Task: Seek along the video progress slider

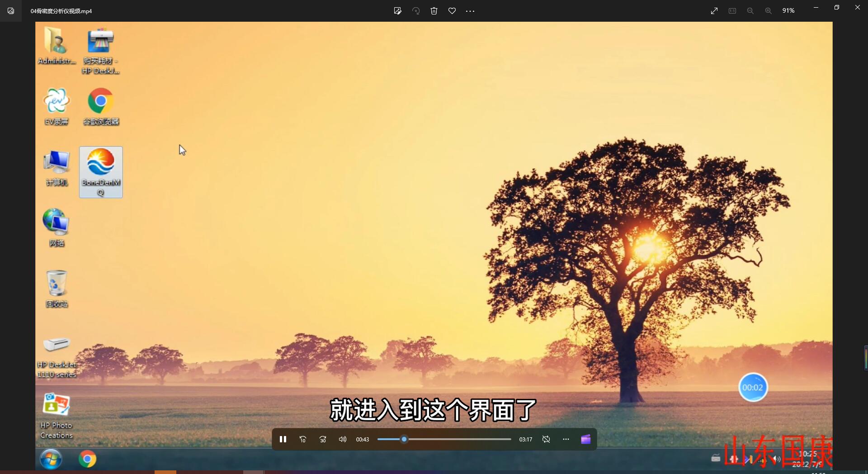Action: (444, 439)
